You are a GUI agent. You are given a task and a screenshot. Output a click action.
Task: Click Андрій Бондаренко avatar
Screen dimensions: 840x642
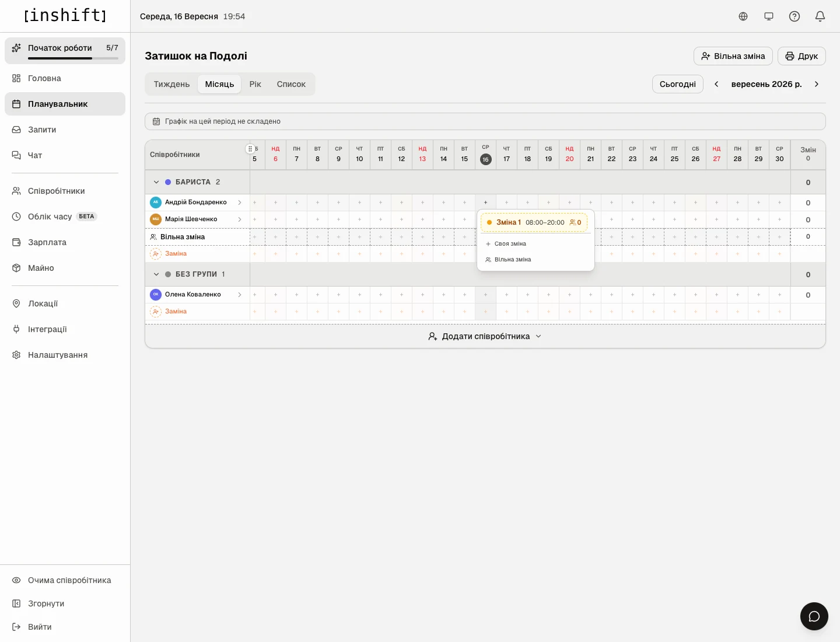[x=156, y=203]
